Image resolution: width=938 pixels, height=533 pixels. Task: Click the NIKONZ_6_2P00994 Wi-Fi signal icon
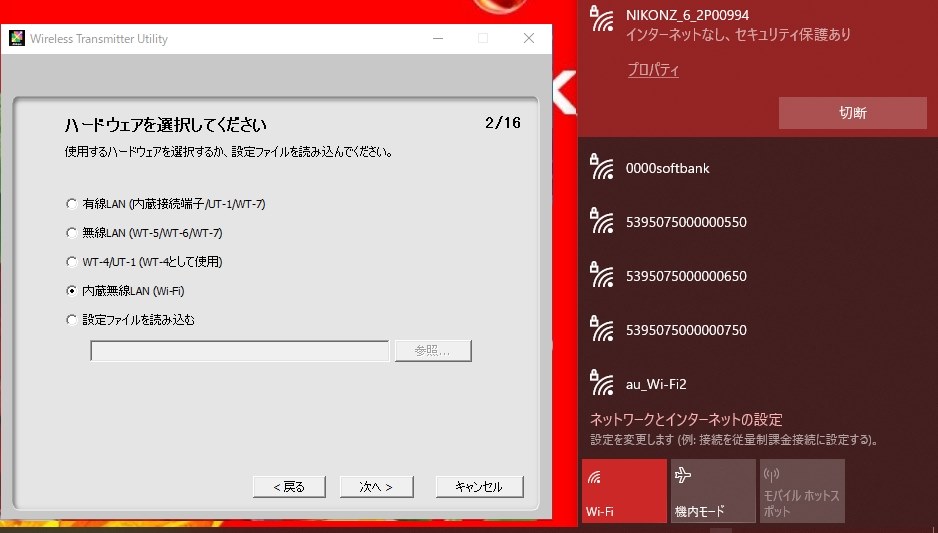(x=601, y=19)
